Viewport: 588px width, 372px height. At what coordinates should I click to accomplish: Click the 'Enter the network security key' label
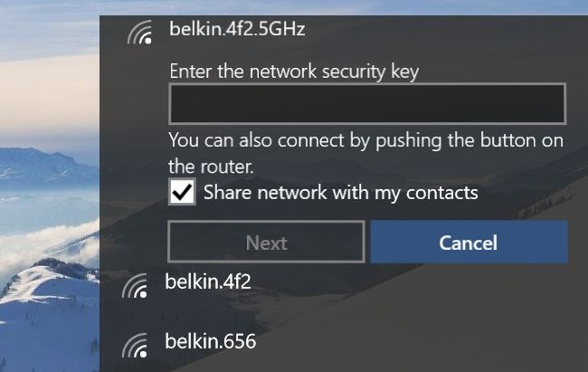point(294,72)
